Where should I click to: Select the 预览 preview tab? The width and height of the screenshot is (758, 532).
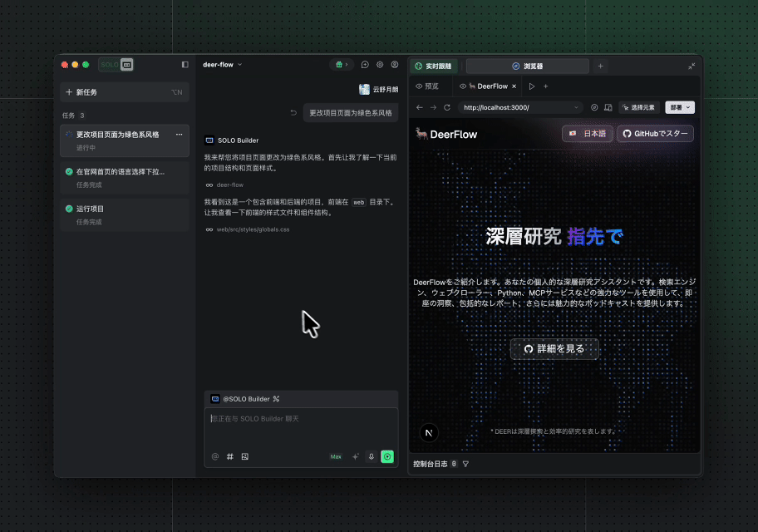[427, 86]
